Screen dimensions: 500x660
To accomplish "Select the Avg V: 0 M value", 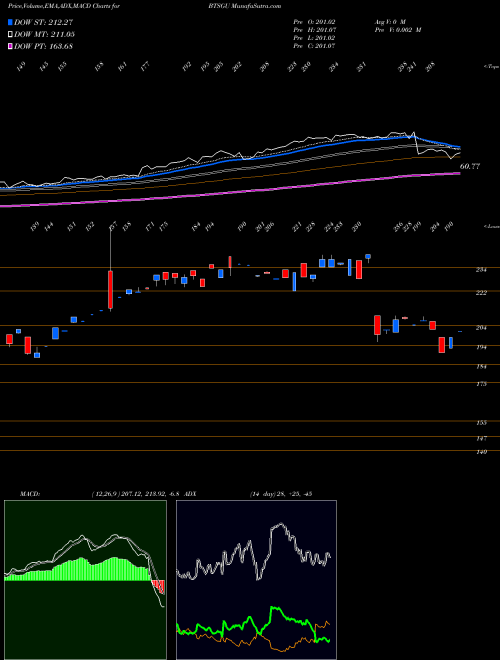I will [389, 22].
